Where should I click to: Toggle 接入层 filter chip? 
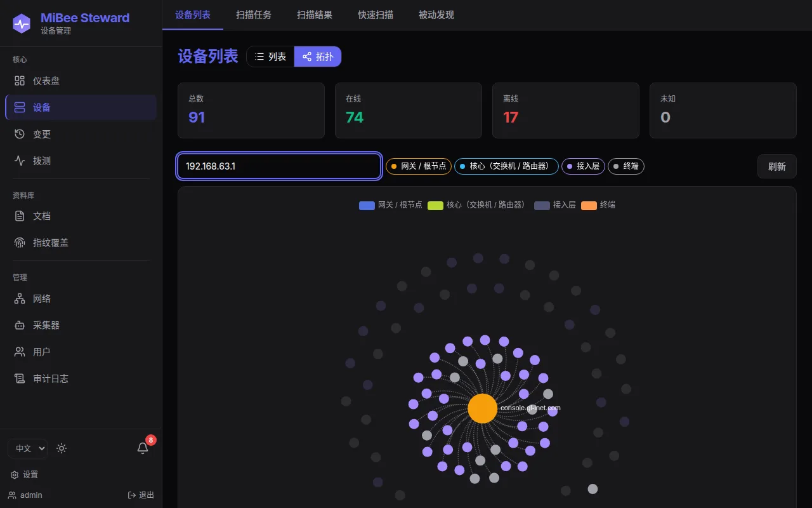[583, 166]
